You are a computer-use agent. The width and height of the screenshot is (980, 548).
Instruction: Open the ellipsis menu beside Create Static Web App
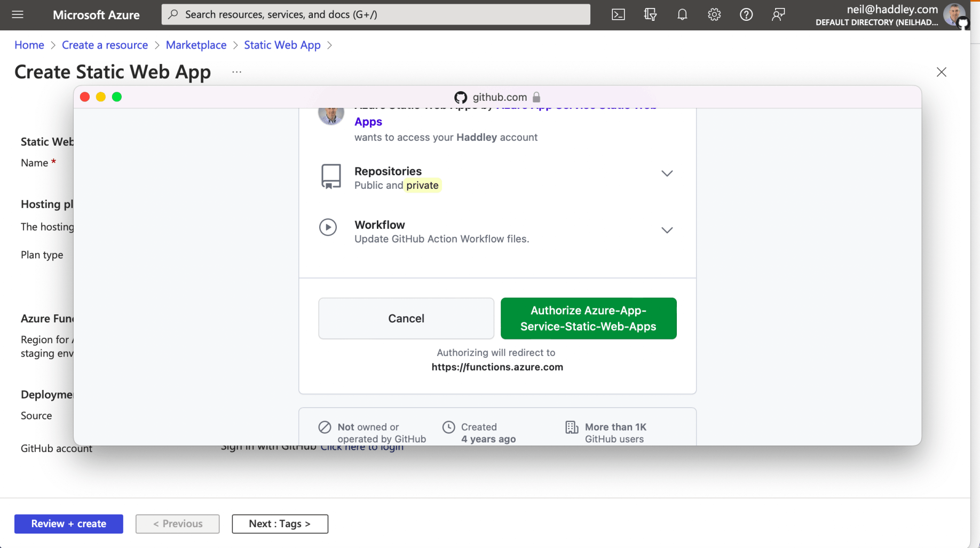coord(237,72)
